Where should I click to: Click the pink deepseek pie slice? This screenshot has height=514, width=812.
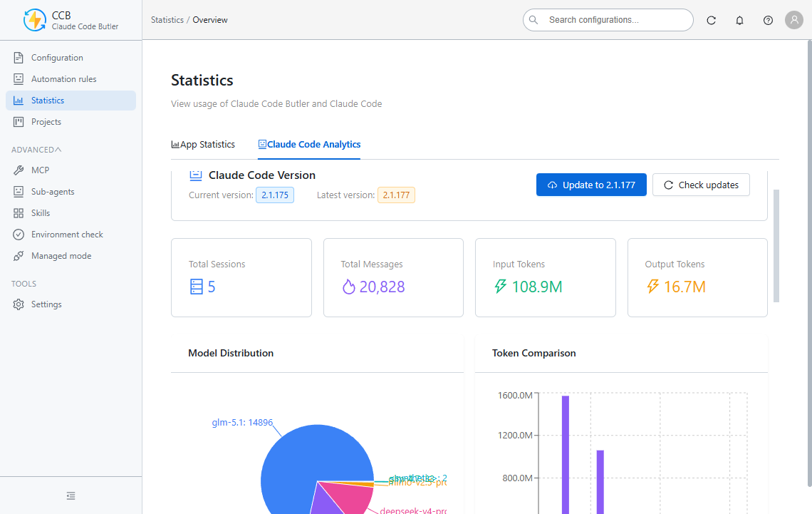[x=352, y=496]
